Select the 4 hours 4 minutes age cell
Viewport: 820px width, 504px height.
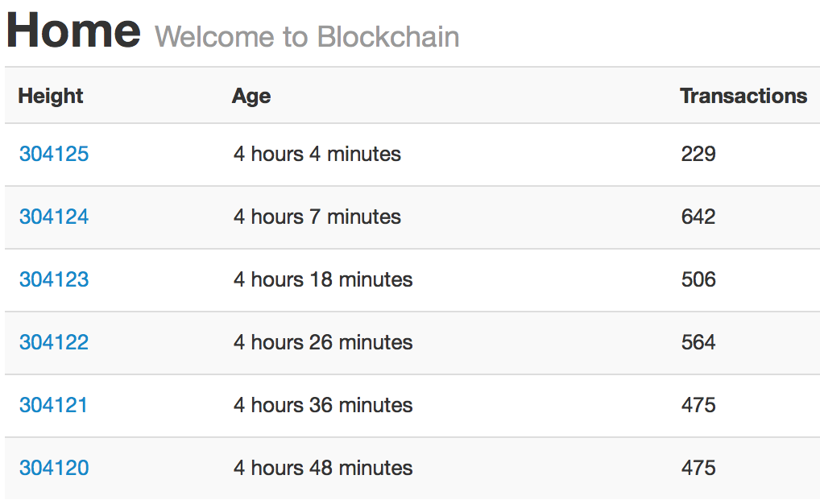317,154
